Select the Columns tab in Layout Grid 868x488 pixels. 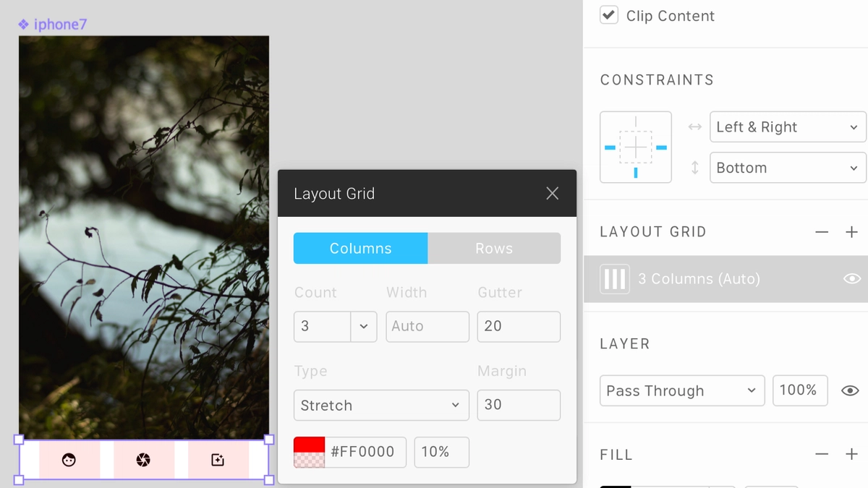(360, 248)
